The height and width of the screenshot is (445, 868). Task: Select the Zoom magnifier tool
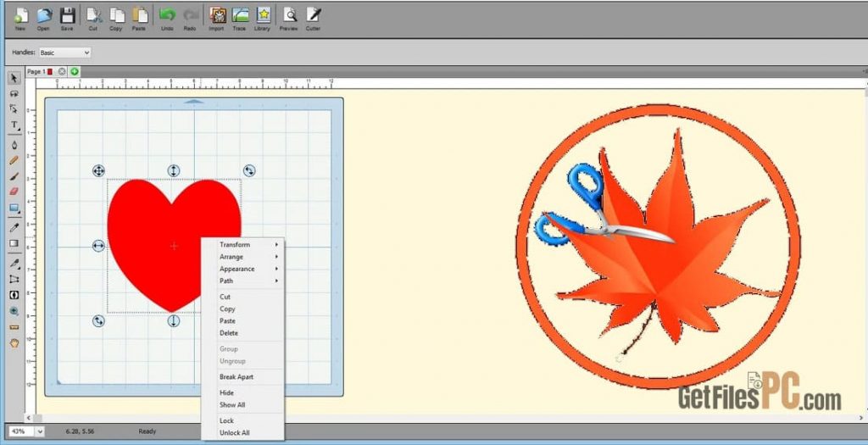pos(14,312)
